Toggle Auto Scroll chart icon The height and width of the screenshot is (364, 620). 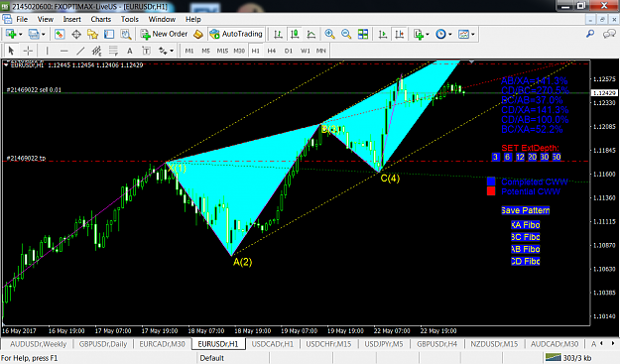coord(382,35)
